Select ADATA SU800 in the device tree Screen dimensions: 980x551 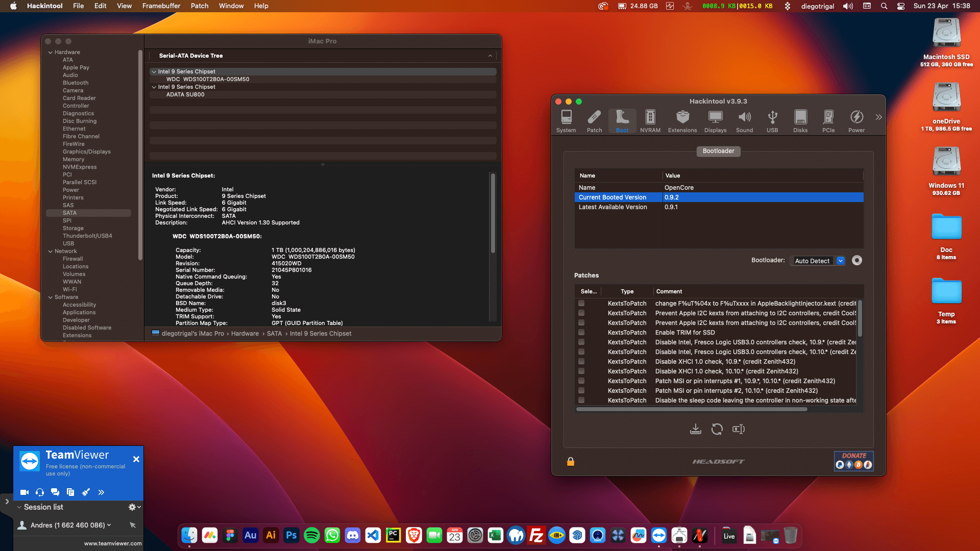(x=323, y=94)
